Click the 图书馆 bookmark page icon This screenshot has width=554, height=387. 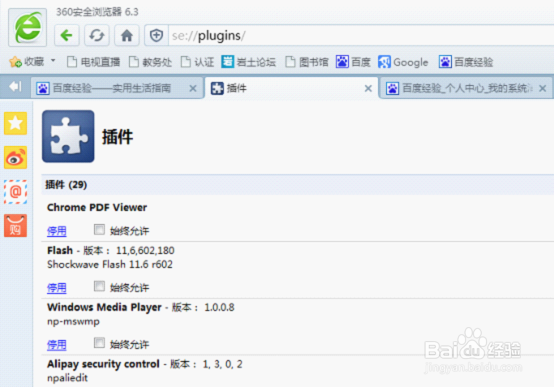tap(290, 62)
